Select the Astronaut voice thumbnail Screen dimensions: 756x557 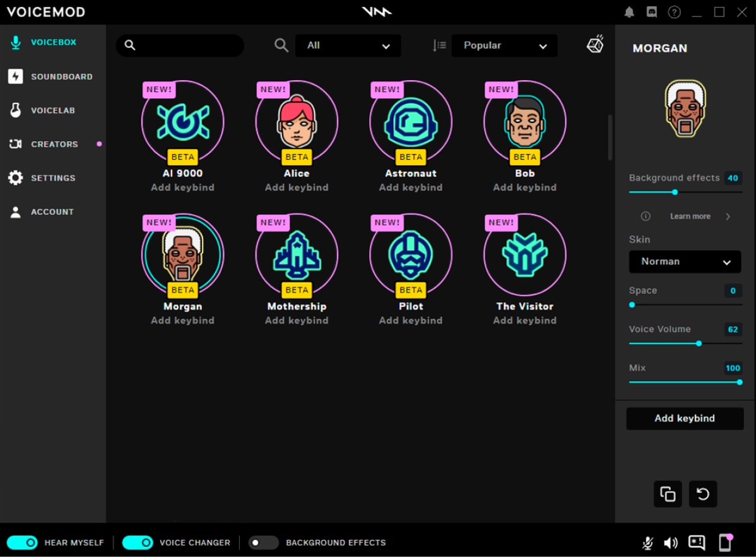(411, 122)
